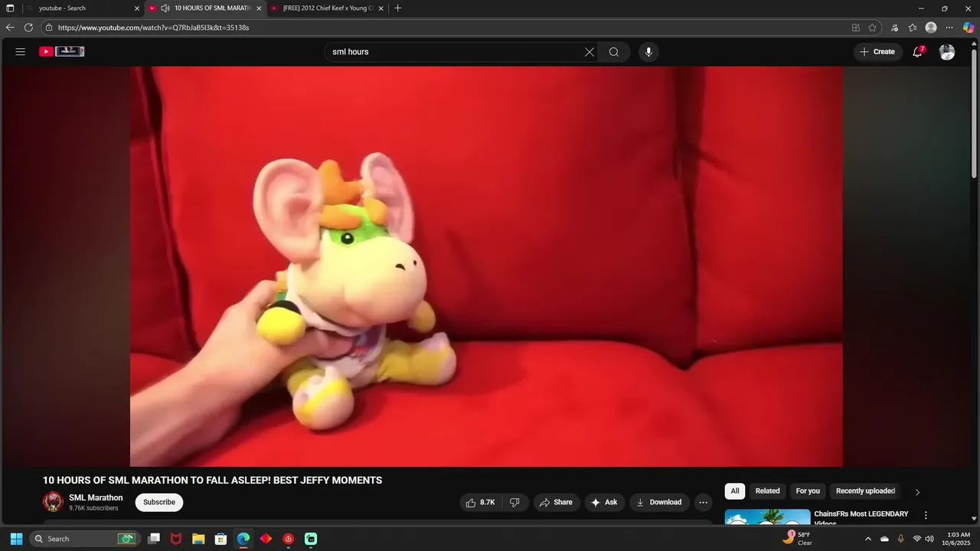Open Edge settings and more menu

click(949, 28)
